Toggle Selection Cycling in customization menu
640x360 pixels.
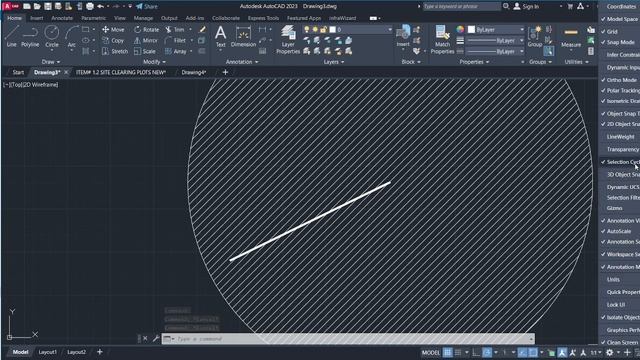(619, 162)
